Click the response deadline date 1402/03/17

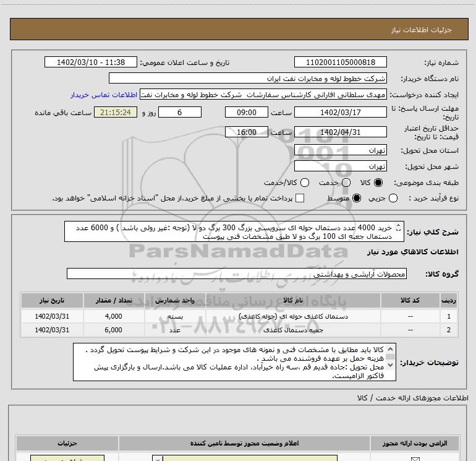pos(340,112)
